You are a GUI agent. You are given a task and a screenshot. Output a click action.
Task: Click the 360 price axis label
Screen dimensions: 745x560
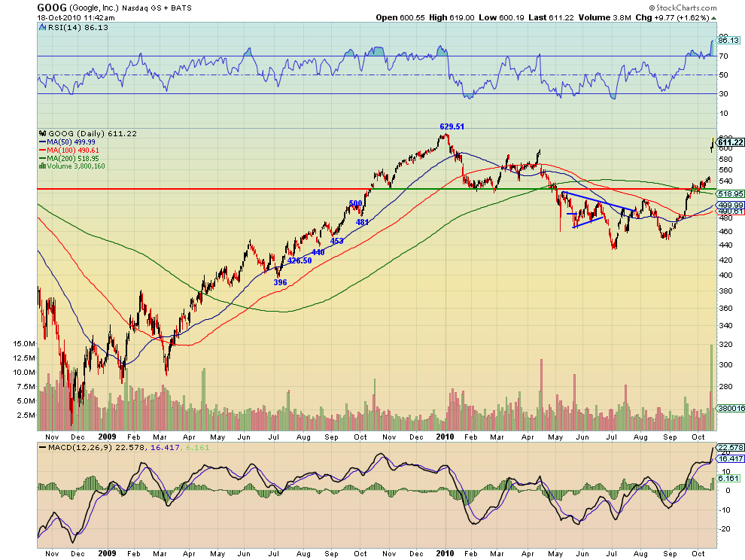pyautogui.click(x=725, y=308)
